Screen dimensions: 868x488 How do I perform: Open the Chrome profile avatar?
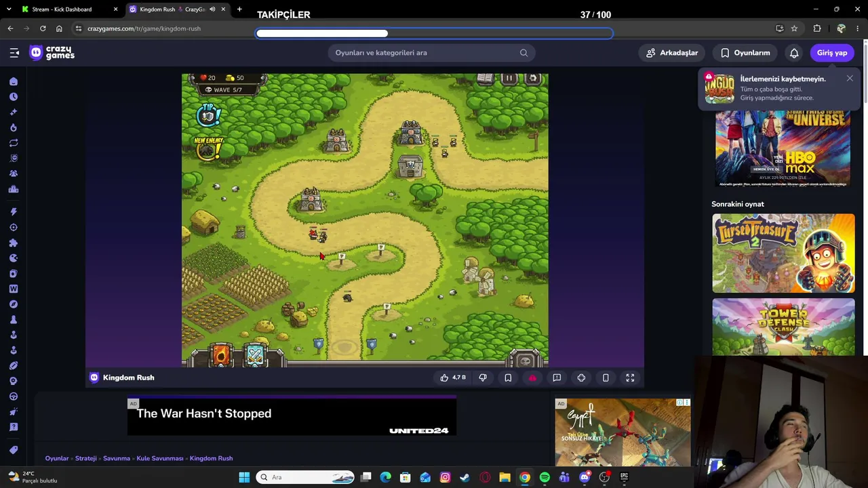841,28
